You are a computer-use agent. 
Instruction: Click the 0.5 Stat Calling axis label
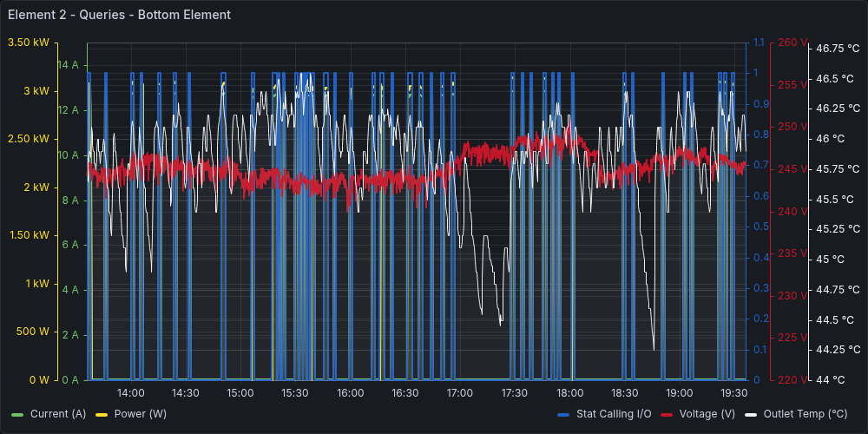pos(759,227)
